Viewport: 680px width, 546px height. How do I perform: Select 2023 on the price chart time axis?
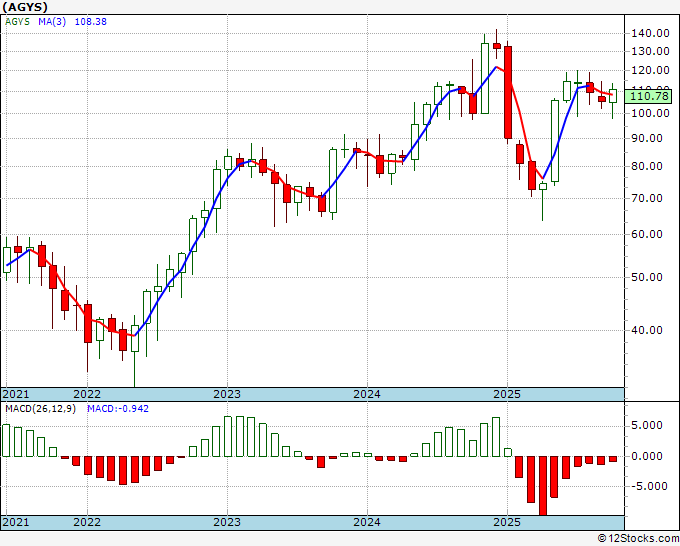pyautogui.click(x=227, y=394)
